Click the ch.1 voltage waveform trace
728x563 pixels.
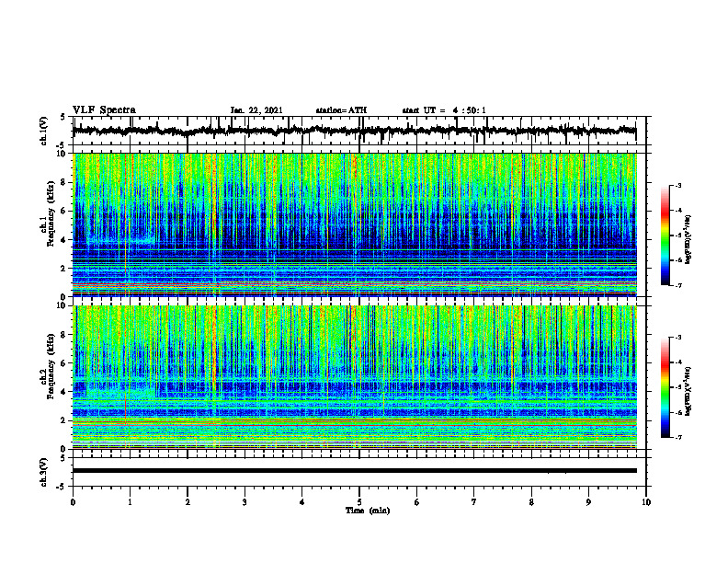coord(354,131)
